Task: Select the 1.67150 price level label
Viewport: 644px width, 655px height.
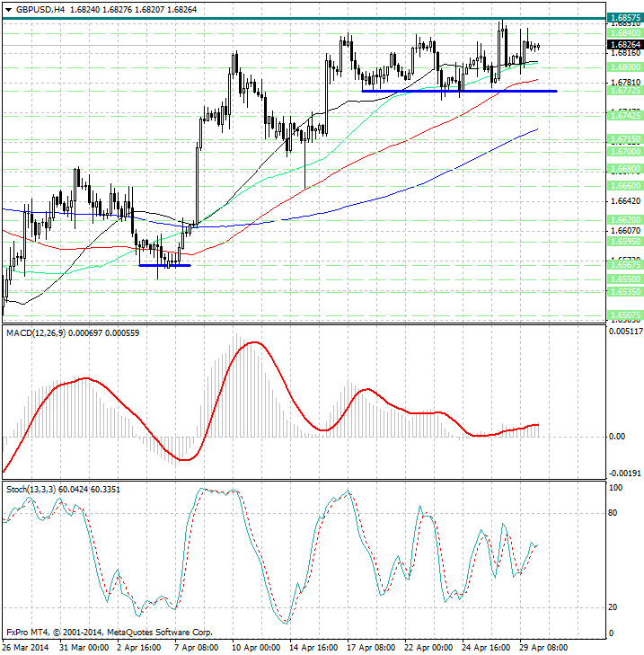Action: tap(623, 139)
